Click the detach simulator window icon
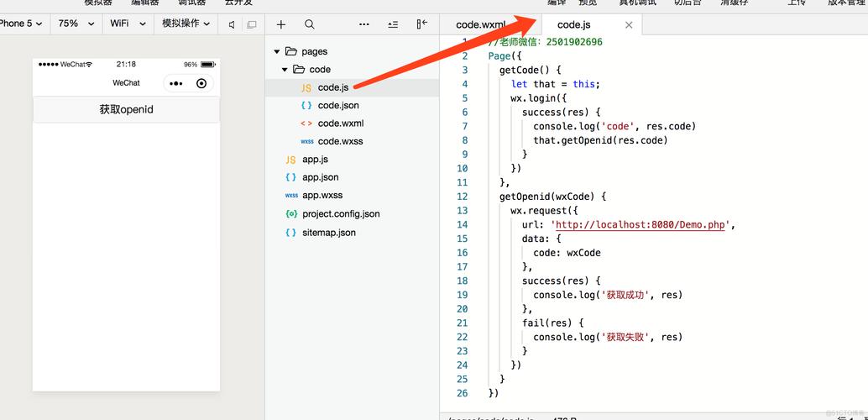 click(252, 24)
